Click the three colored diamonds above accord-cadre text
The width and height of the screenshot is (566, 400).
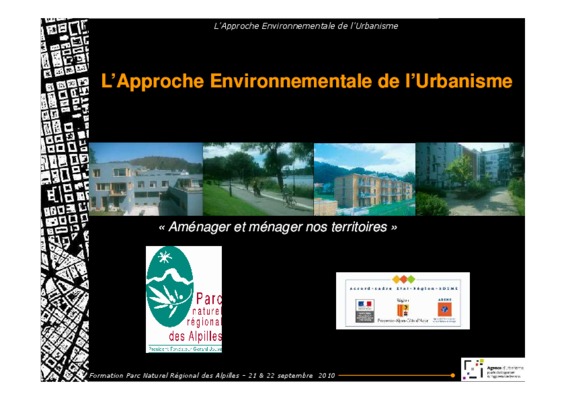pyautogui.click(x=404, y=279)
